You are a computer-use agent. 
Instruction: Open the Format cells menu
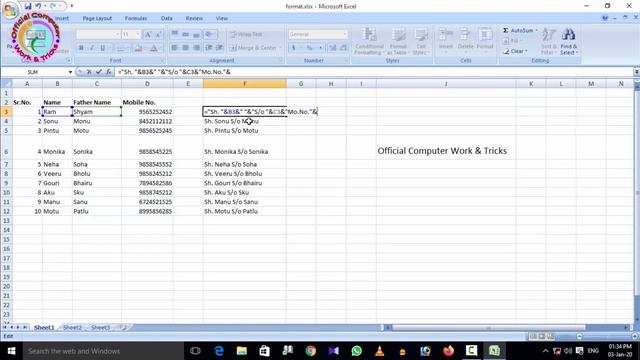[x=485, y=40]
